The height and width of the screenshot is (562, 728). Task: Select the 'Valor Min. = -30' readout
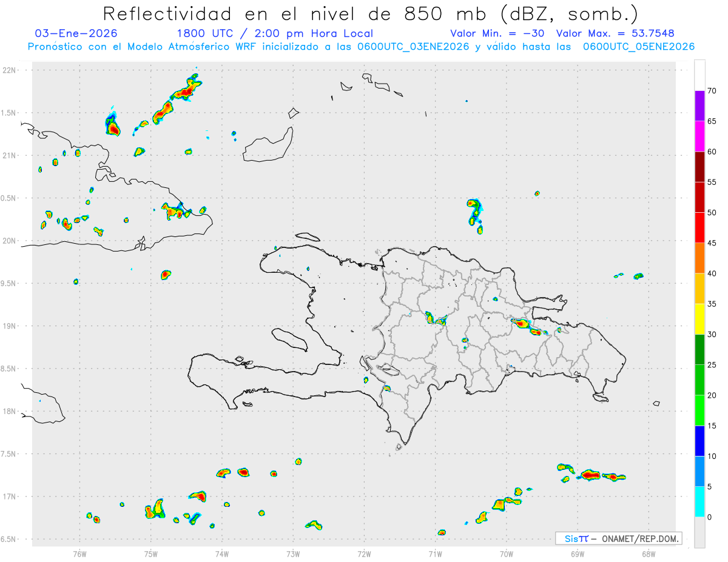497,33
